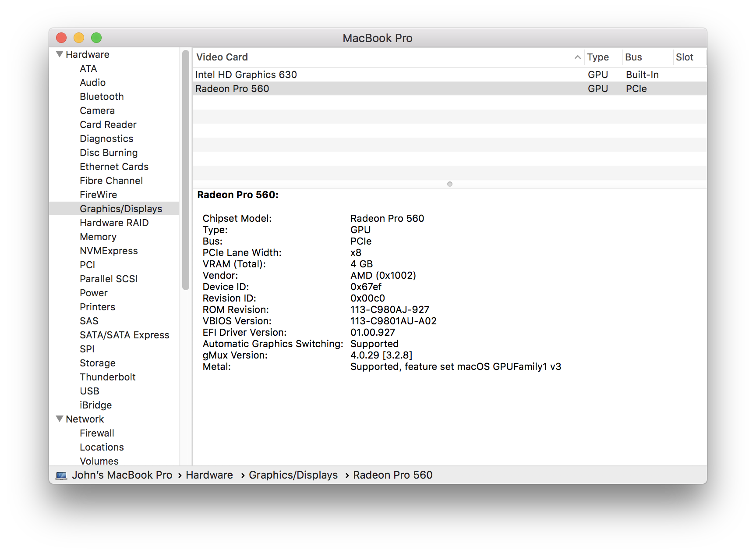
Task: Select Diagnostics in the sidebar
Action: coord(106,138)
